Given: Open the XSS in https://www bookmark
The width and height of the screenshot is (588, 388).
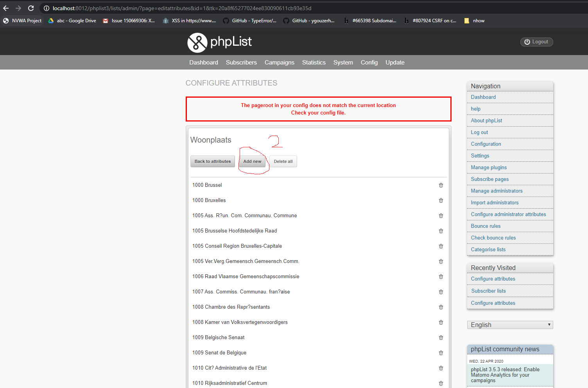Looking at the screenshot, I should click(x=189, y=21).
